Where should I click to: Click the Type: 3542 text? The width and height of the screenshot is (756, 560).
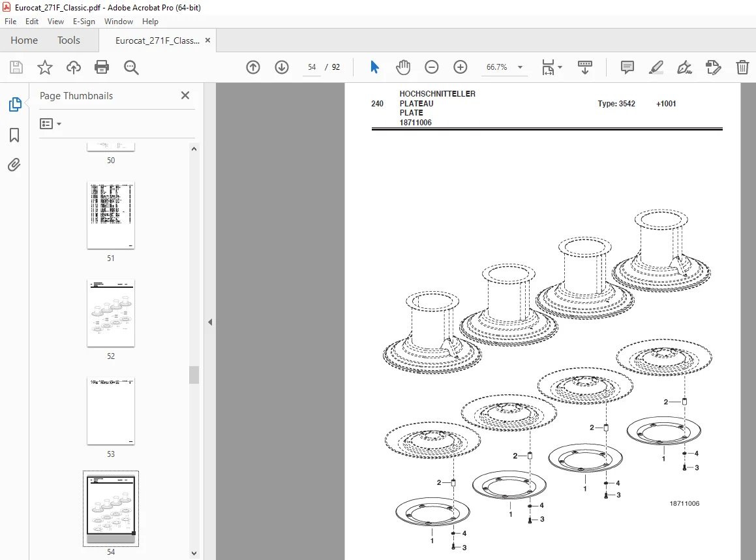[616, 103]
